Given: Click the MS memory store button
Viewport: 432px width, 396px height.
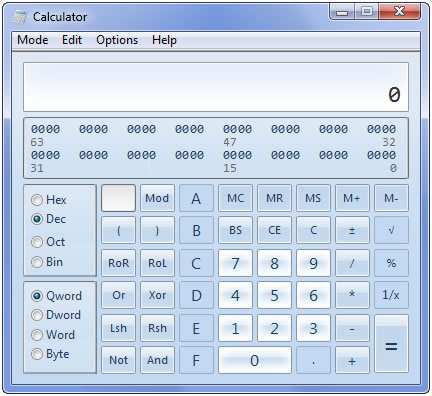Looking at the screenshot, I should tap(313, 198).
